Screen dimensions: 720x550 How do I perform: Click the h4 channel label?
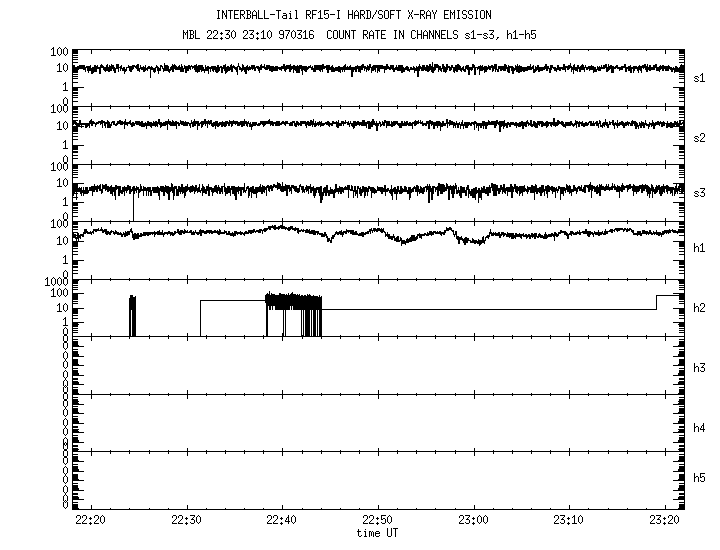699,428
